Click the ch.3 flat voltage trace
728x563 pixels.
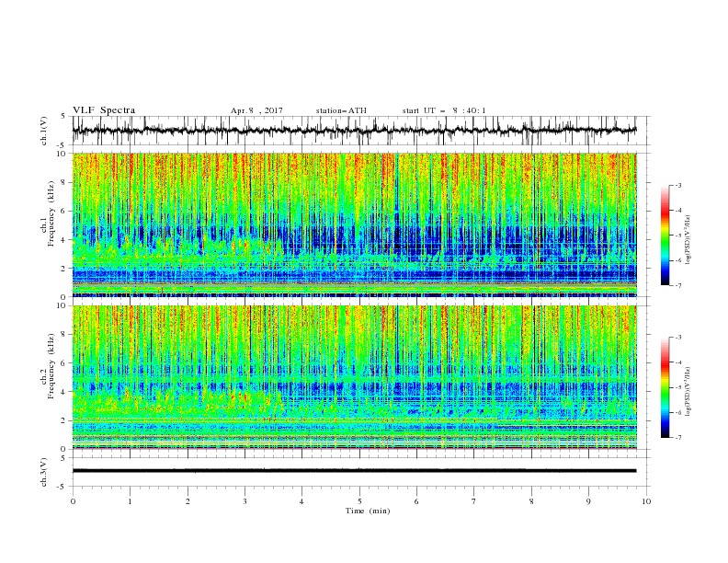point(354,471)
